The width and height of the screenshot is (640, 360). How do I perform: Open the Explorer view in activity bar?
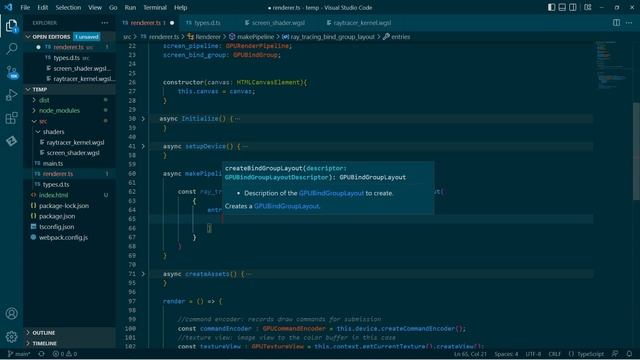(11, 26)
